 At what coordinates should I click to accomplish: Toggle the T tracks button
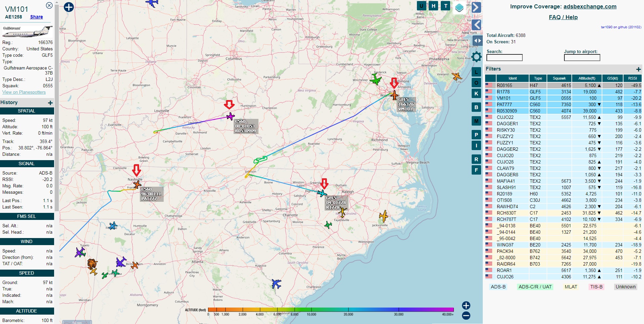tap(445, 6)
